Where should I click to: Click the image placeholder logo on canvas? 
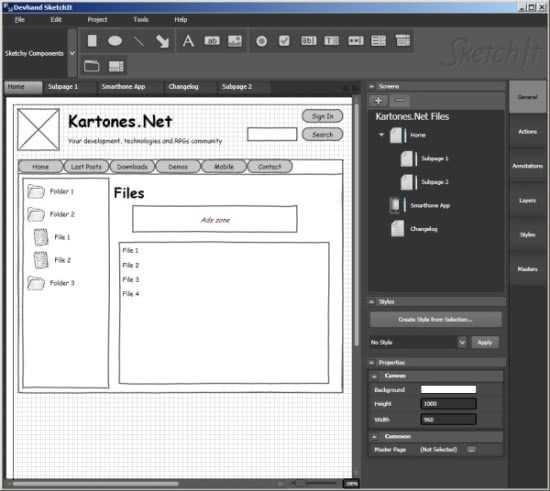pos(38,129)
